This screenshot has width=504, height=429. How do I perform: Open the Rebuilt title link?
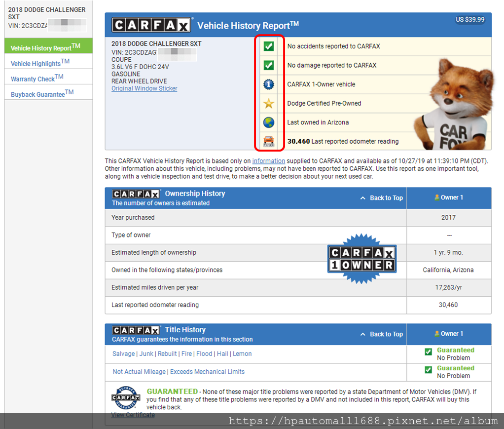coord(167,353)
